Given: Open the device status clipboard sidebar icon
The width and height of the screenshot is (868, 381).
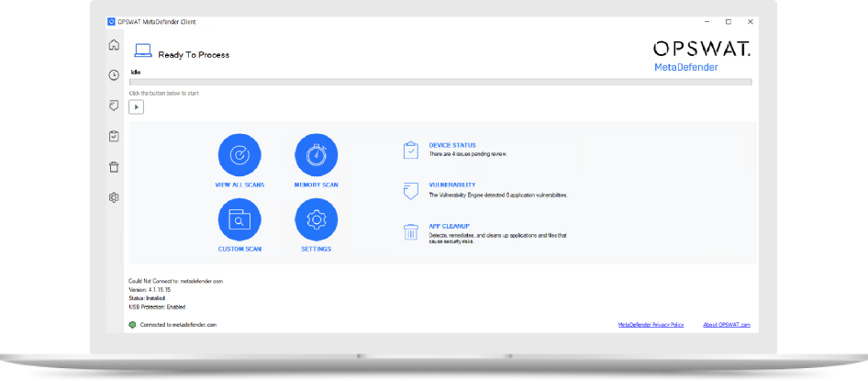Looking at the screenshot, I should (114, 136).
